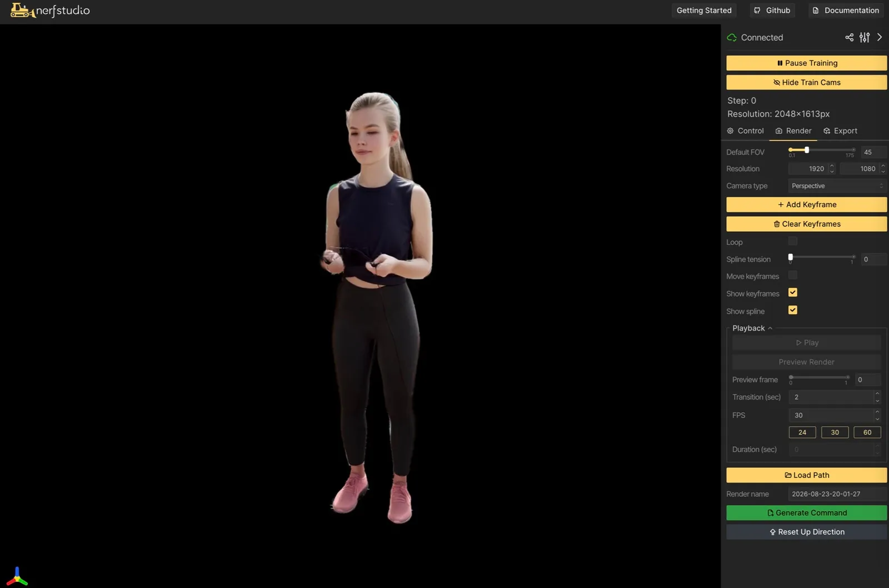Screen dimensions: 889x588
Task: Uncheck the Show keyframes checkbox
Action: click(793, 293)
